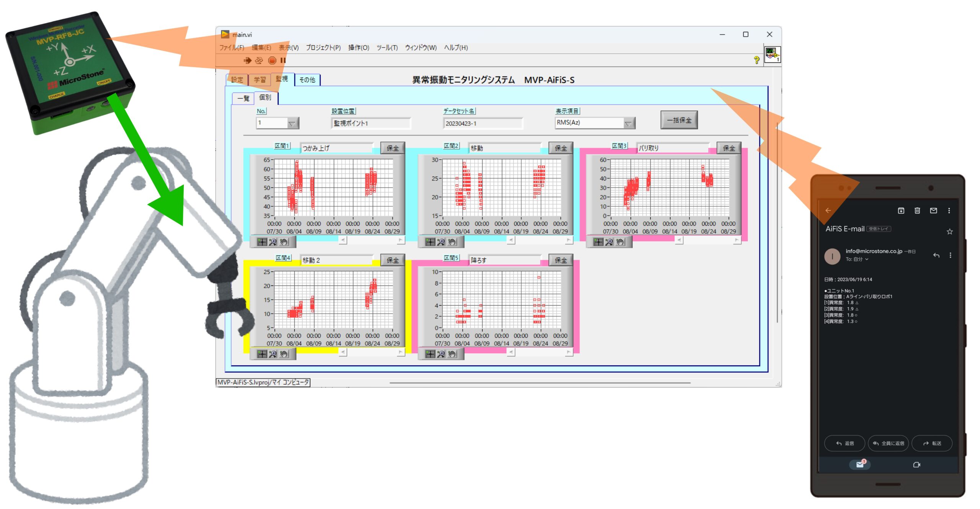Click context help question mark icon
This screenshot has width=980, height=509.
(x=756, y=60)
